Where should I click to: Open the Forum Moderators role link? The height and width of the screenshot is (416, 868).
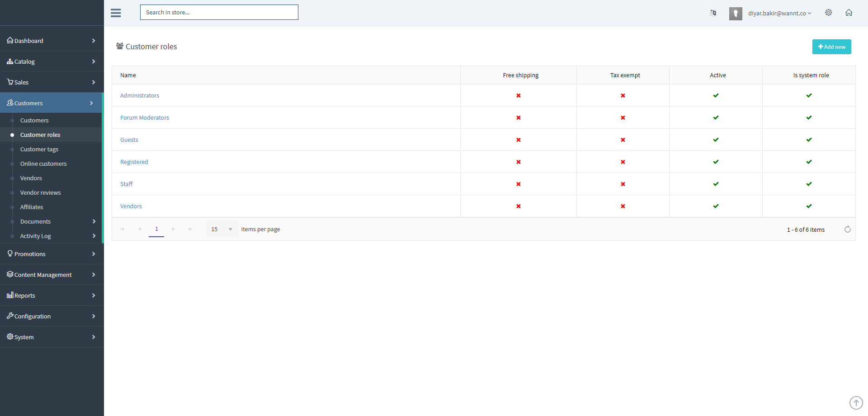coord(145,118)
